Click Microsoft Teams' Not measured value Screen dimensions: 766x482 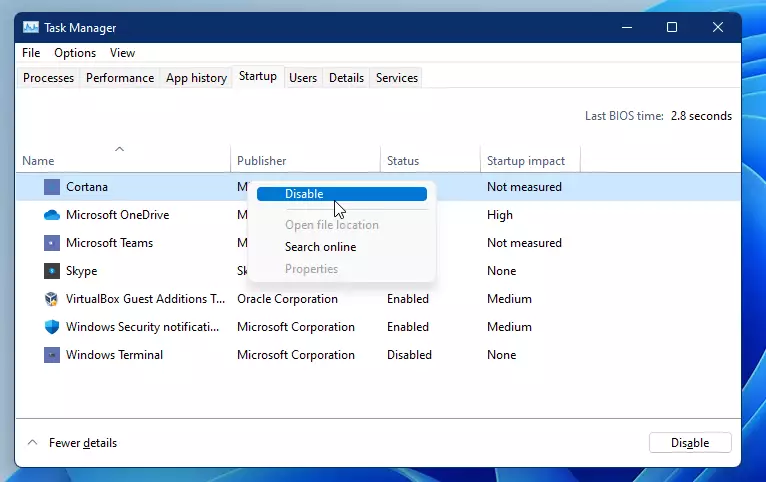pyautogui.click(x=524, y=243)
